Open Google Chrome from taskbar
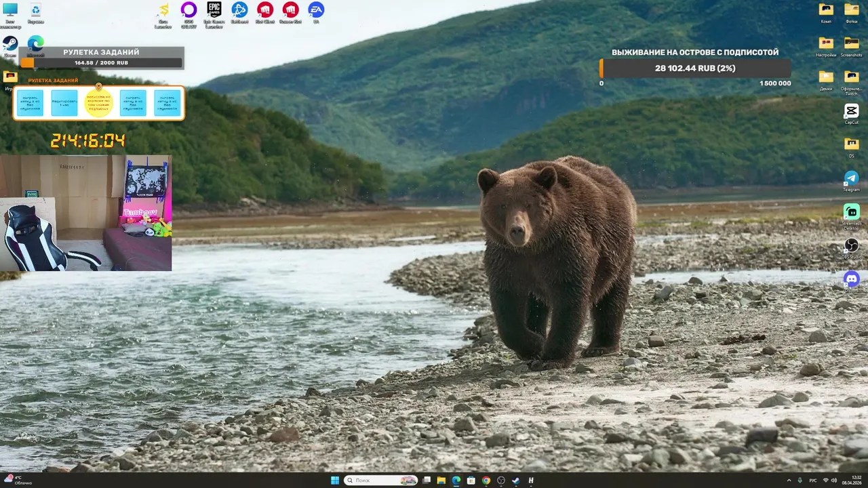 (486, 481)
